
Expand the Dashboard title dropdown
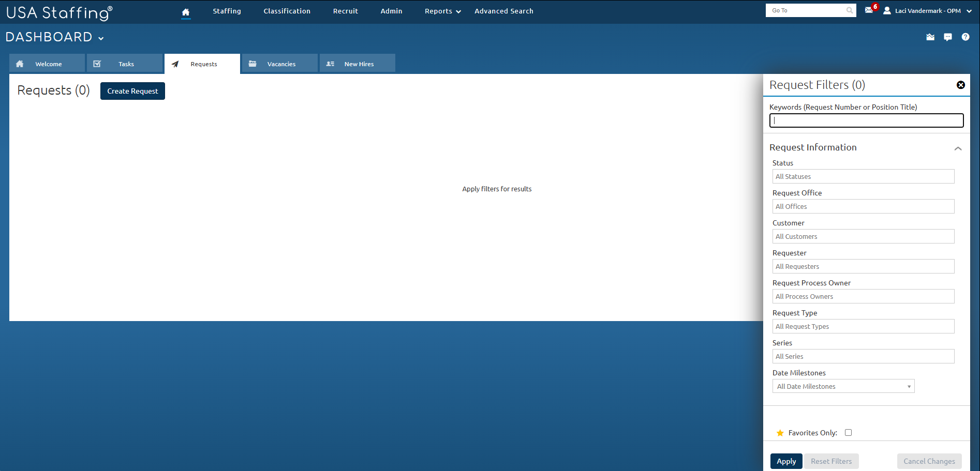(x=101, y=38)
